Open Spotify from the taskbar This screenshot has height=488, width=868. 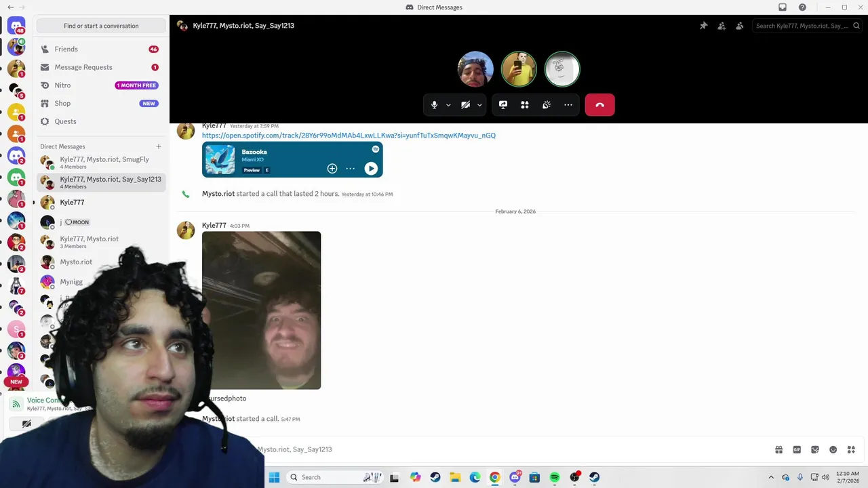click(555, 477)
